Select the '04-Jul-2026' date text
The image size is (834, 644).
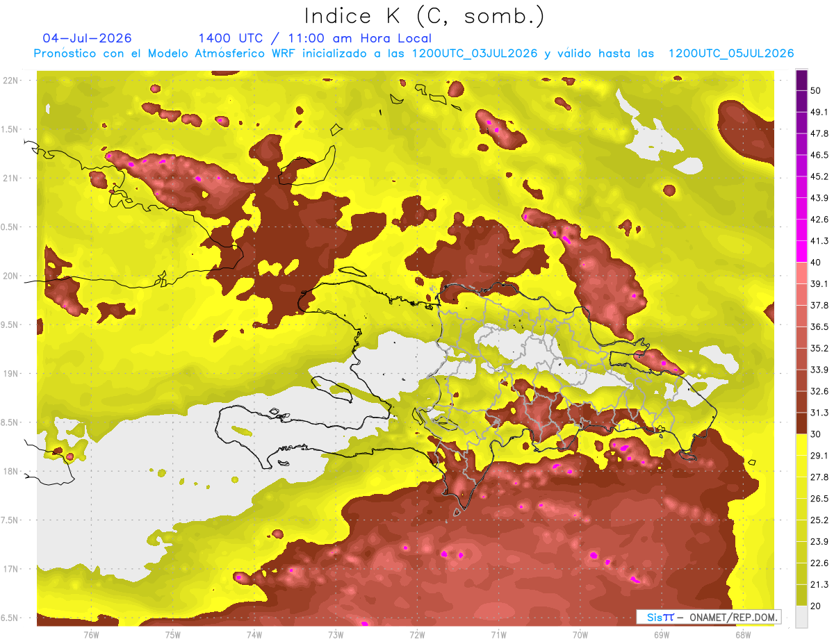click(87, 38)
